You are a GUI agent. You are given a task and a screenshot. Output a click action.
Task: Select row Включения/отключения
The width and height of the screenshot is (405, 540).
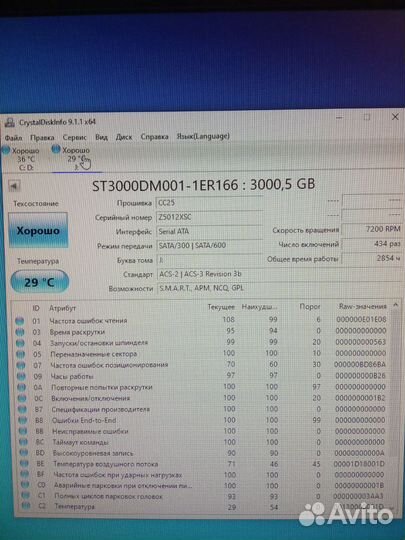tap(202, 398)
